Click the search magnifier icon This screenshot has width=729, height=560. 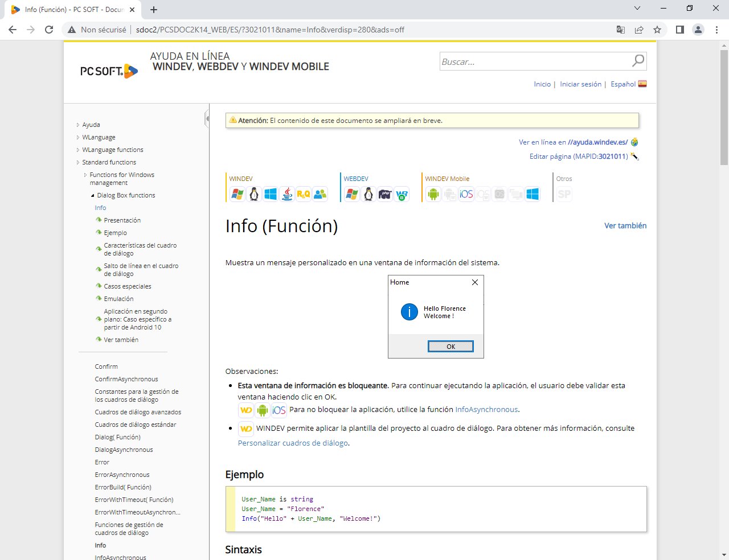(x=638, y=60)
